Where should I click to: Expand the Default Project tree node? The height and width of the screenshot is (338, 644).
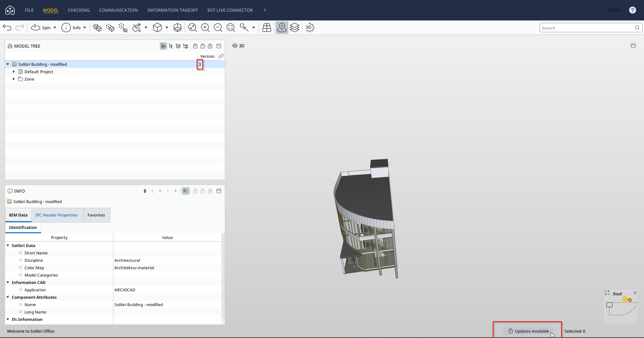14,71
